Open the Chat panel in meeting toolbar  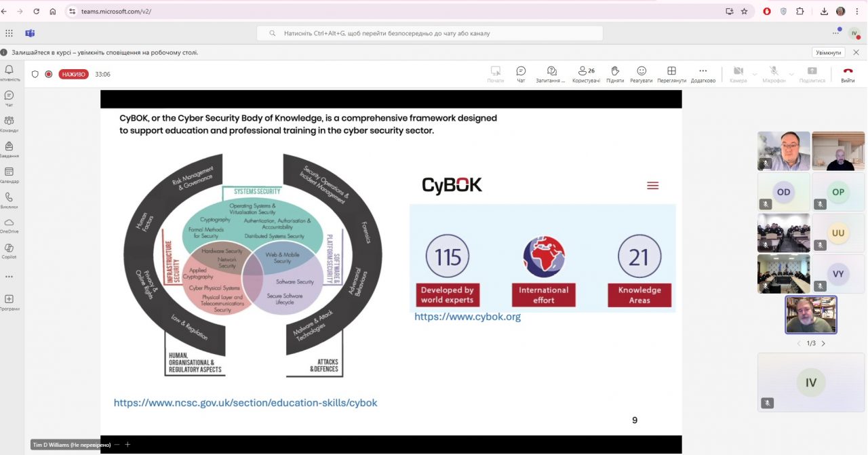521,74
